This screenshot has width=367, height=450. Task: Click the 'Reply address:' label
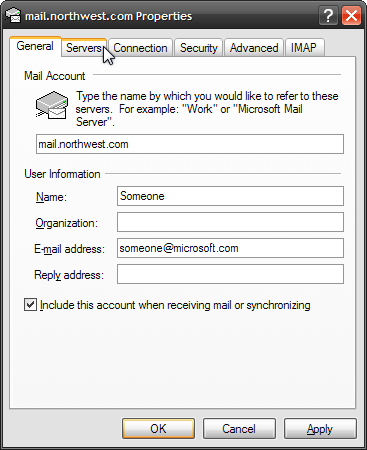tap(69, 275)
